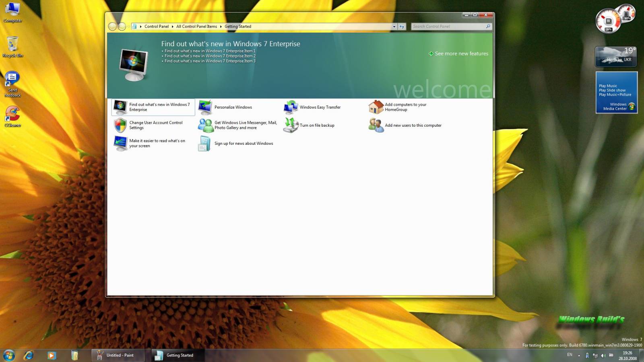The image size is (644, 362).
Task: Click the Control Panel icon in address bar
Action: tap(134, 27)
